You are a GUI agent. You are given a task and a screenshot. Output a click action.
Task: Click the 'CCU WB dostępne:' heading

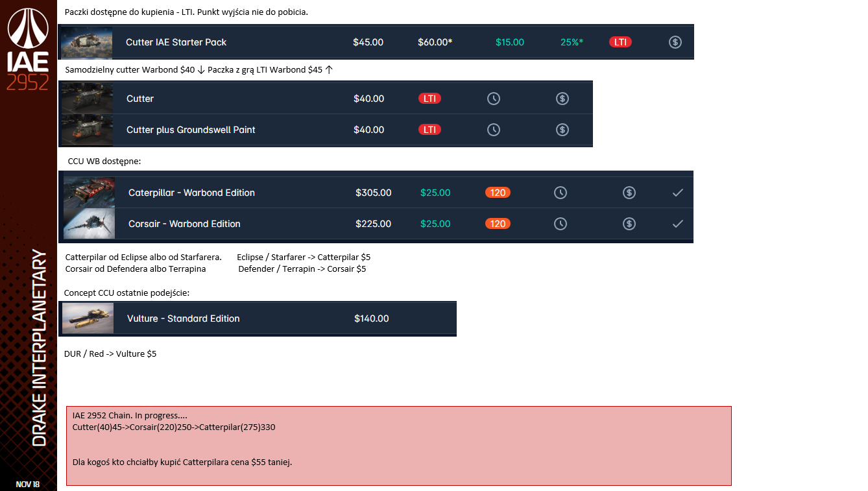pos(104,161)
